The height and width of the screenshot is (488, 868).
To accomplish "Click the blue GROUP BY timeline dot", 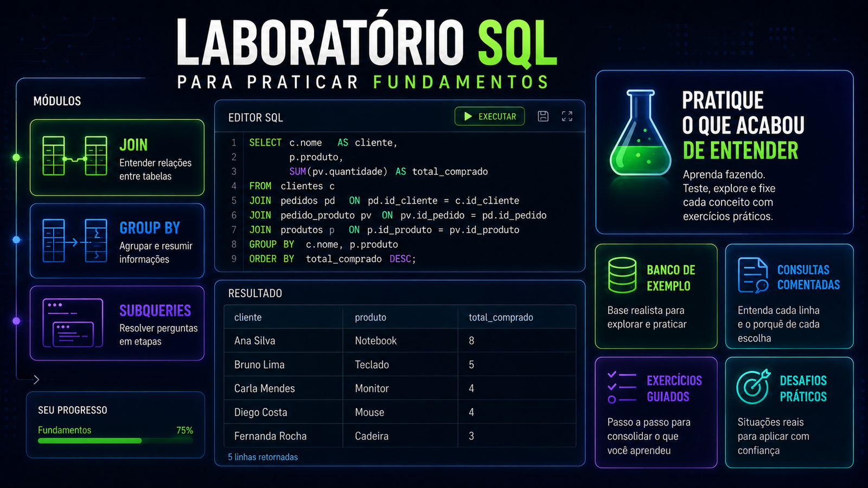I will (16, 240).
